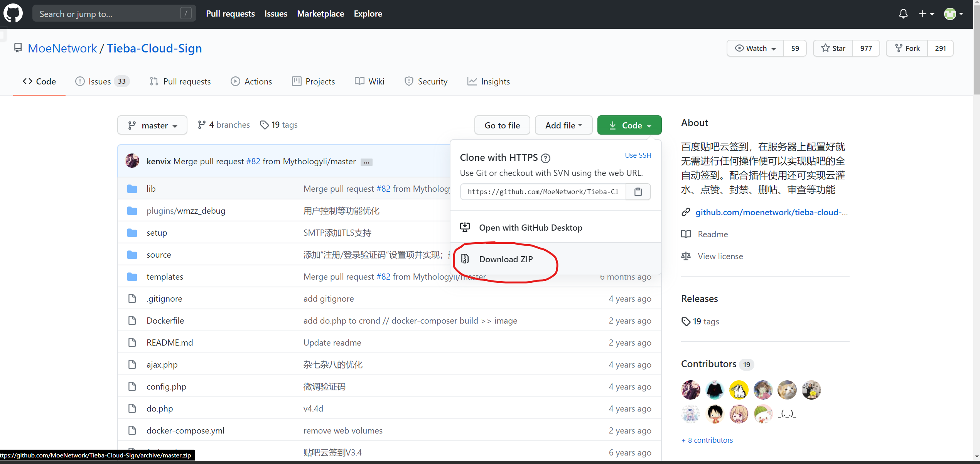
Task: View the 291 forks count
Action: click(x=940, y=48)
